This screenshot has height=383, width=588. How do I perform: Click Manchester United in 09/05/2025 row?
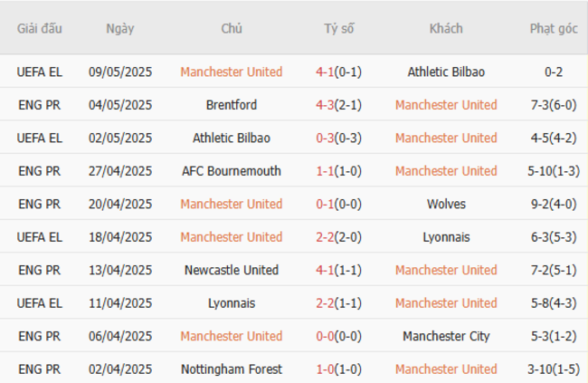231,72
